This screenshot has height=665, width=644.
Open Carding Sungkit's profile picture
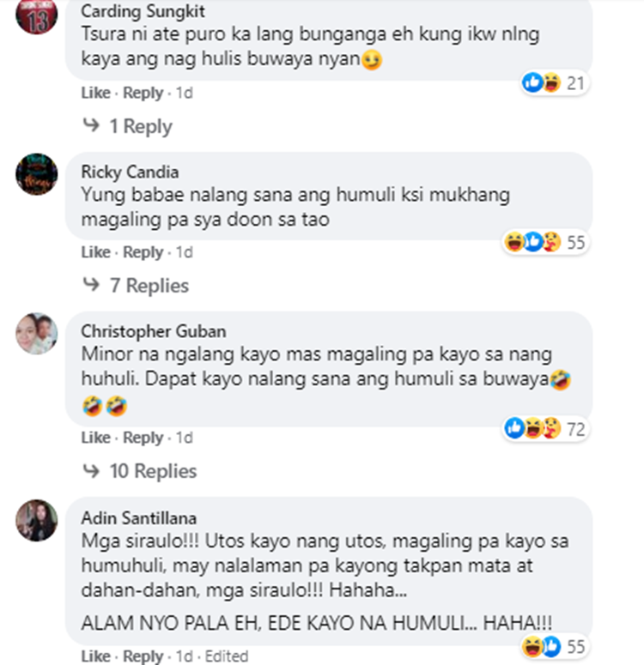pyautogui.click(x=37, y=15)
